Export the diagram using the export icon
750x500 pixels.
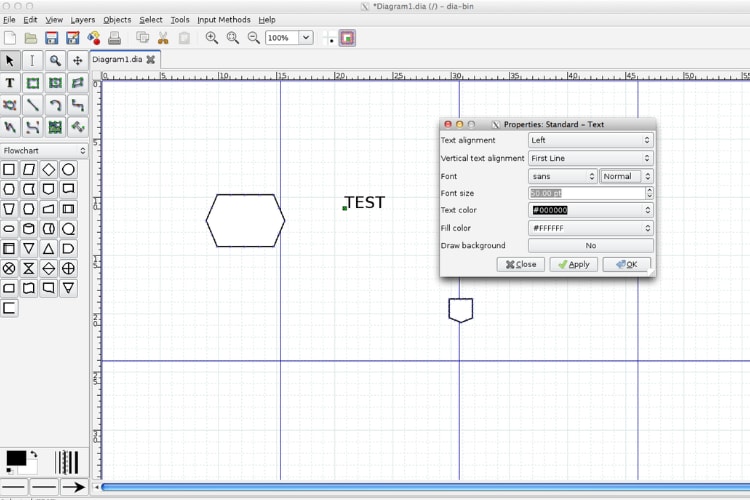[94, 38]
